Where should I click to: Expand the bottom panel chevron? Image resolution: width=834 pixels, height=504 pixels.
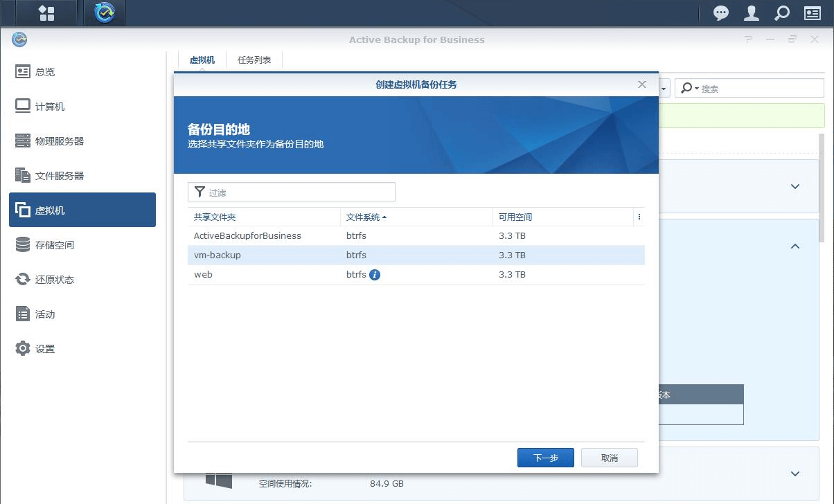(x=795, y=474)
